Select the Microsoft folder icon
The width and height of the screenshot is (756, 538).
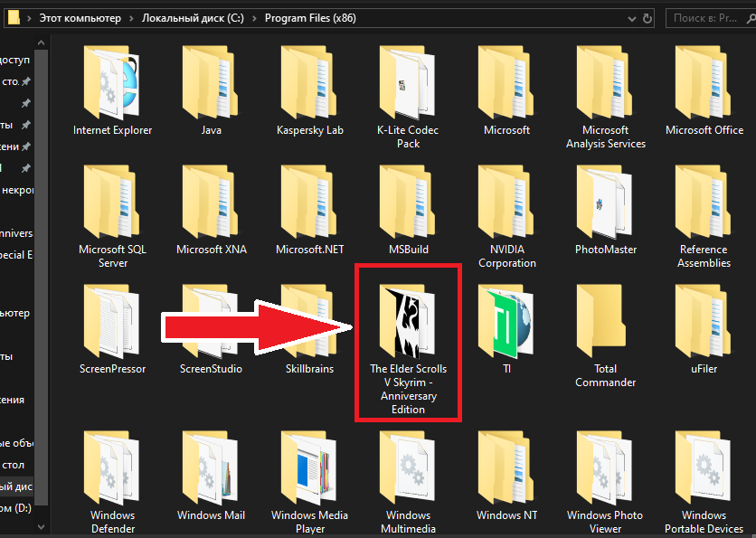(x=506, y=83)
